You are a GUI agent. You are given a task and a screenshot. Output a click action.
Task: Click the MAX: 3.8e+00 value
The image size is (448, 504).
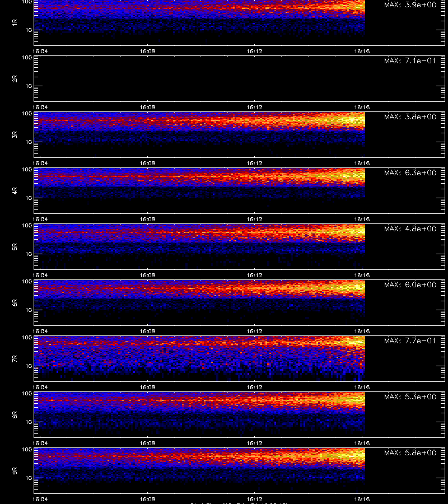[x=410, y=116]
